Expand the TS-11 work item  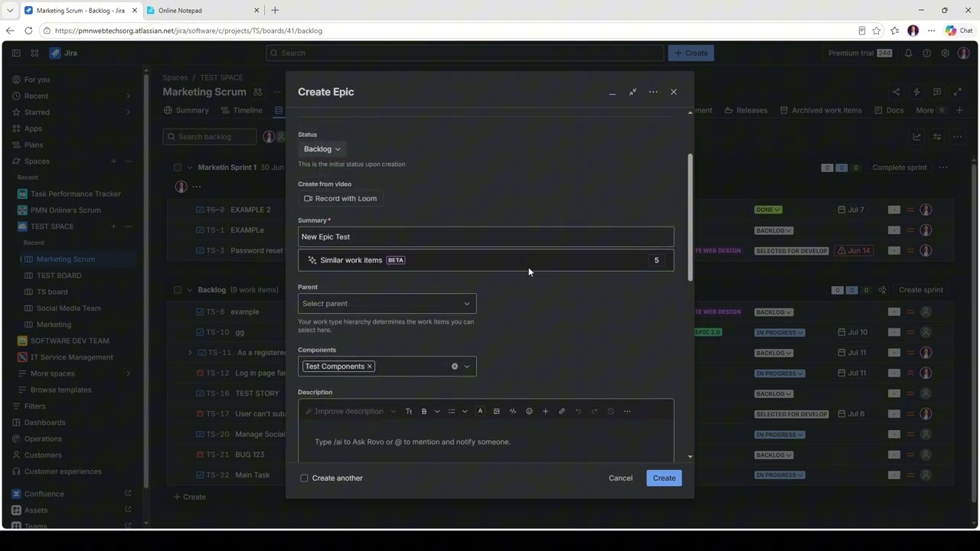(190, 353)
